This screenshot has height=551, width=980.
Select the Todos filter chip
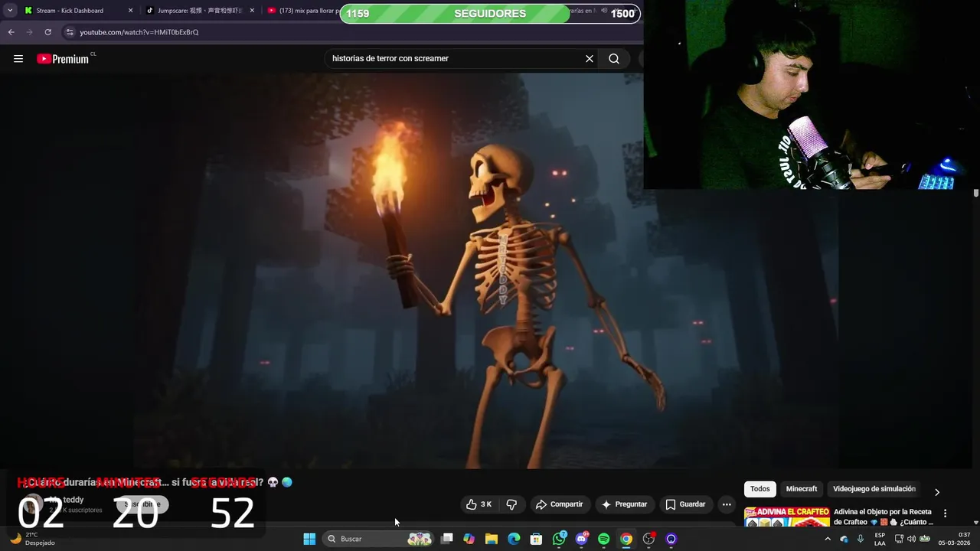[760, 489]
